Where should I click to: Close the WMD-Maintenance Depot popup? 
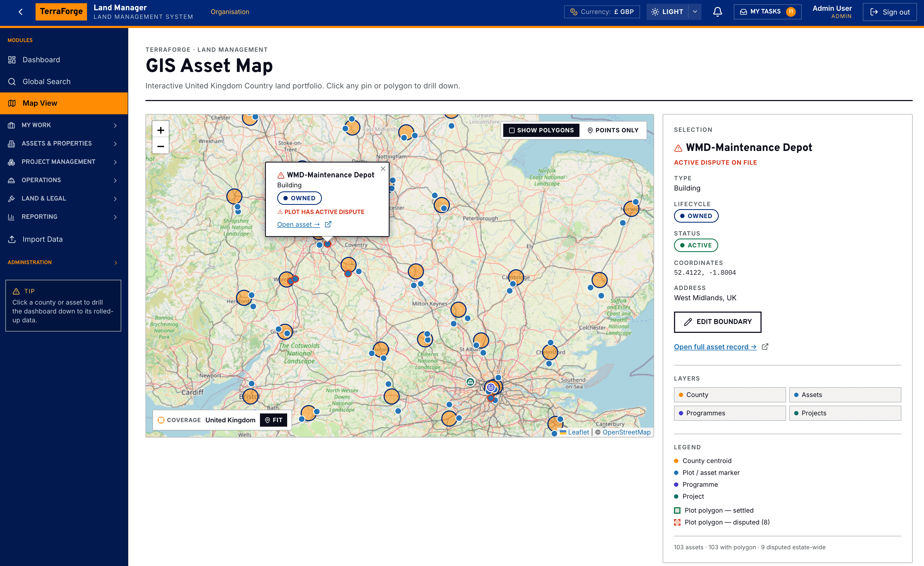point(383,169)
